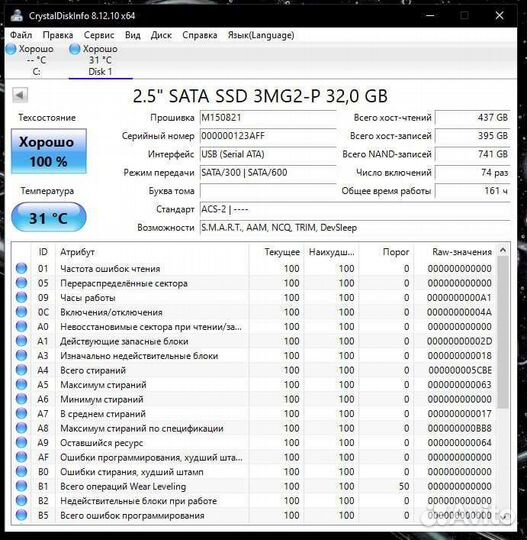Click the CrystalDiskInfo app icon in title bar

click(x=17, y=15)
